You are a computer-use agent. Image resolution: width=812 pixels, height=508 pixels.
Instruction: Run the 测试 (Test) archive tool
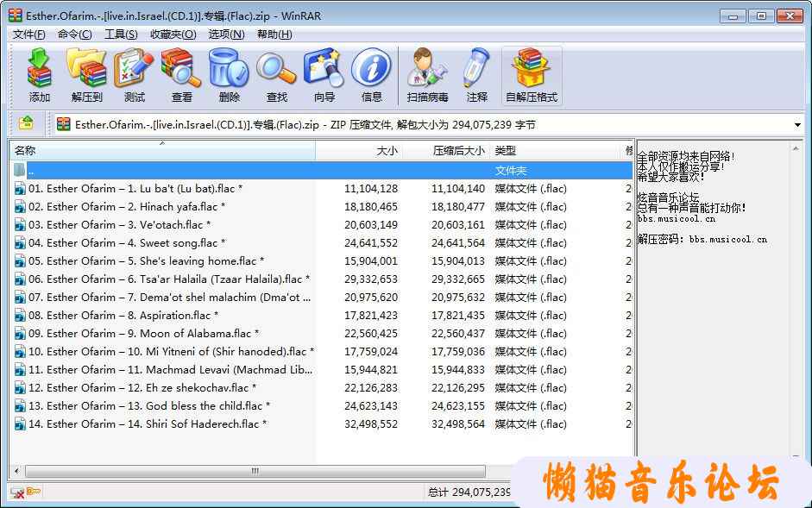(134, 76)
